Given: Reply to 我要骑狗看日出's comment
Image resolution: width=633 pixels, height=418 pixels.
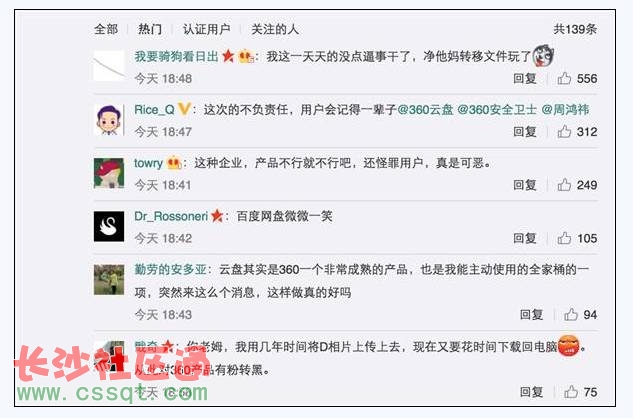Looking at the screenshot, I should tap(525, 78).
